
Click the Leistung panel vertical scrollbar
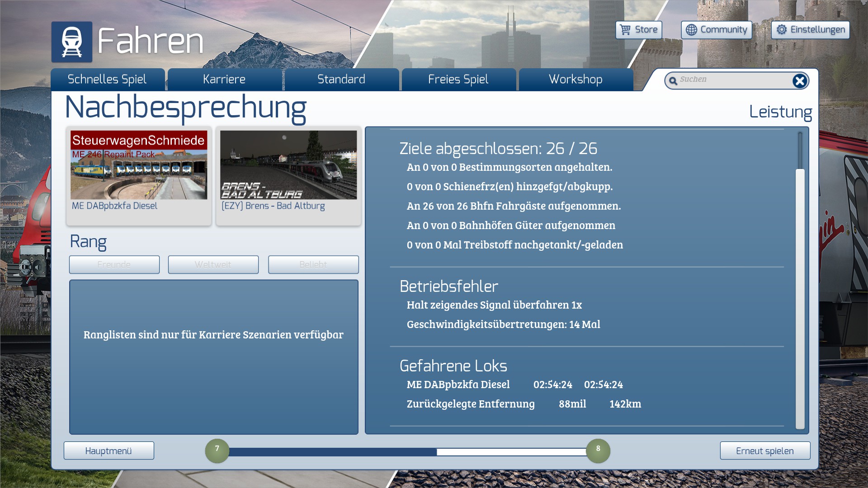coord(800,298)
